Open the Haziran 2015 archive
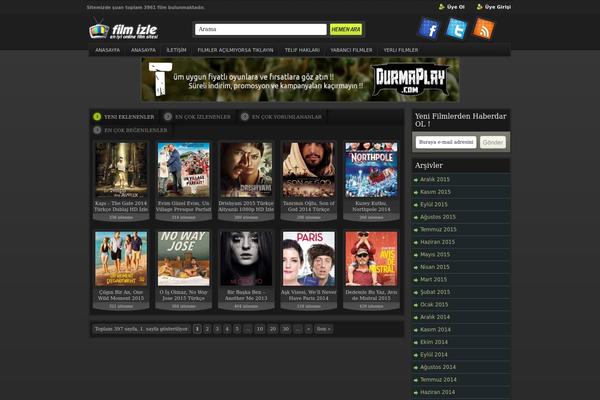600x400 pixels. tap(437, 242)
